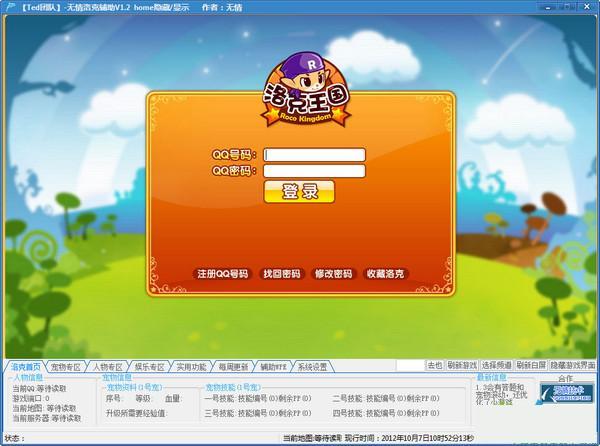Click the 等级 label in pet info
The height and width of the screenshot is (446, 600).
(144, 399)
